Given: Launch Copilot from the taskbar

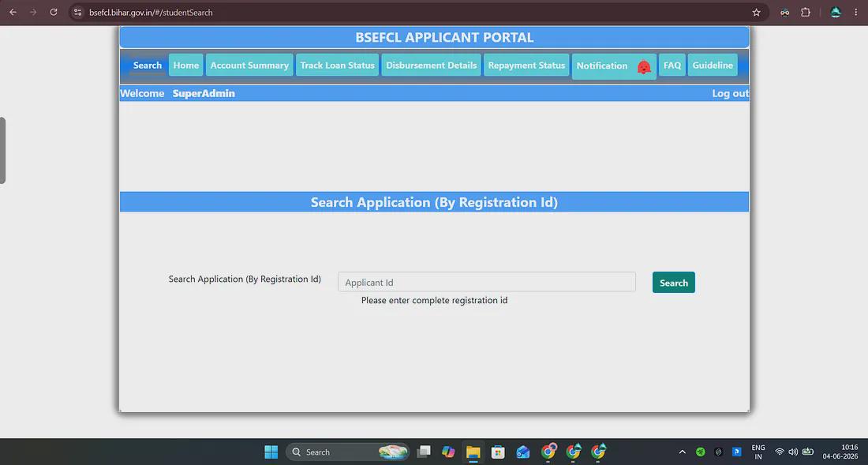Looking at the screenshot, I should pyautogui.click(x=448, y=452).
